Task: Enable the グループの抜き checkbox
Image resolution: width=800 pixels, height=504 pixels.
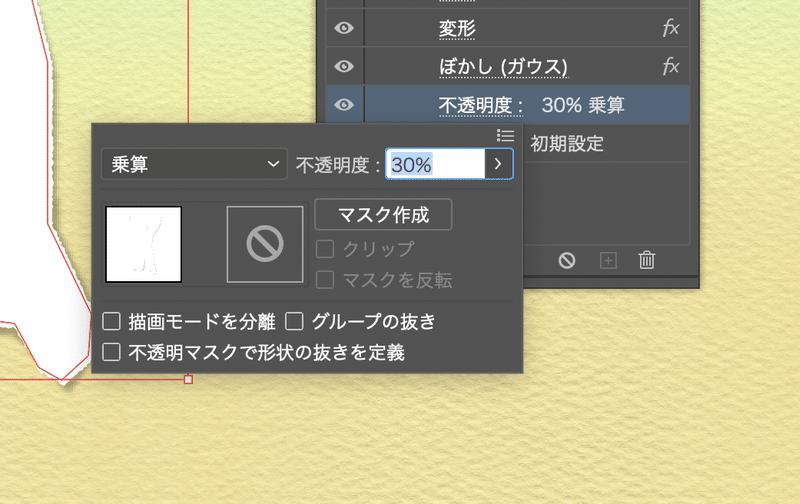Action: point(294,321)
